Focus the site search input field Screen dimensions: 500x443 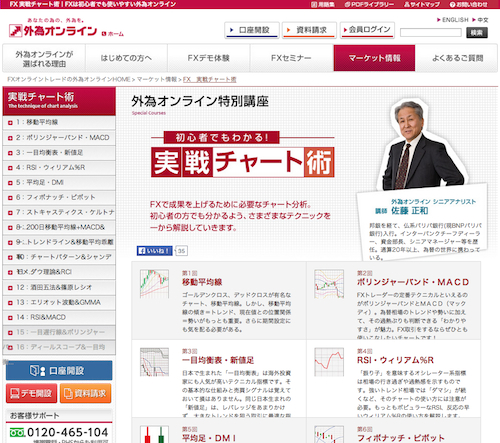point(431,32)
